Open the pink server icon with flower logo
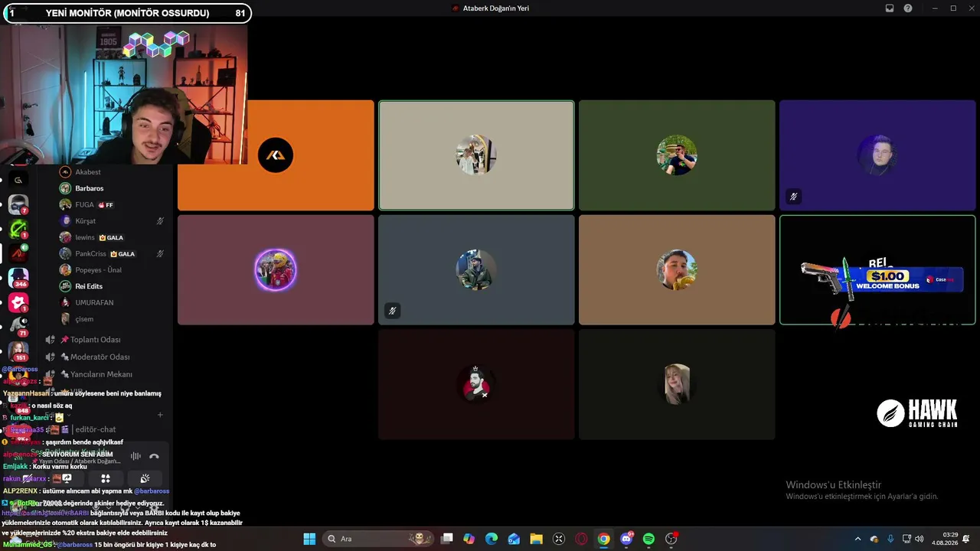This screenshot has height=551, width=980. click(18, 302)
